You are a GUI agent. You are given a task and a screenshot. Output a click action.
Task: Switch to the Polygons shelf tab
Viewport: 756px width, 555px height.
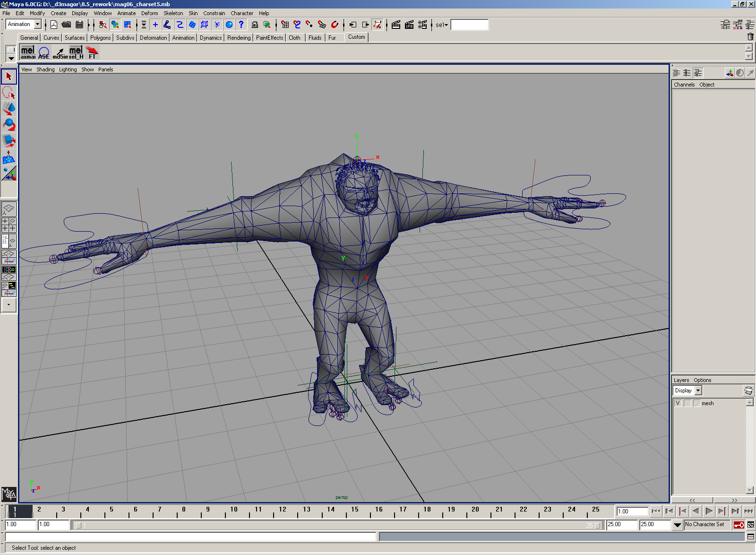click(x=100, y=38)
